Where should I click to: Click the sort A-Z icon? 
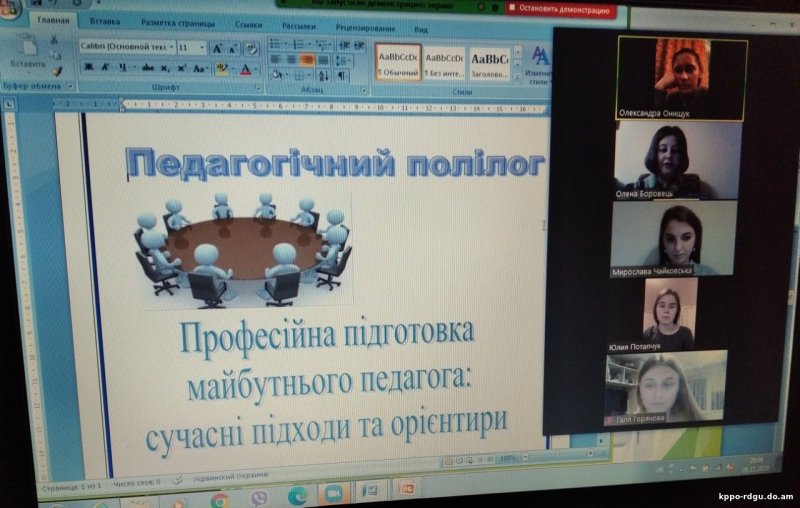323,77
